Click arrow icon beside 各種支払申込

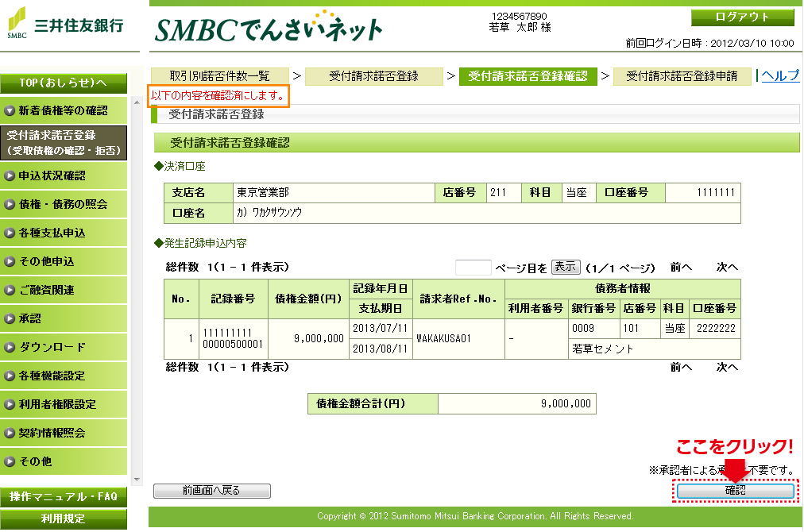pos(10,233)
